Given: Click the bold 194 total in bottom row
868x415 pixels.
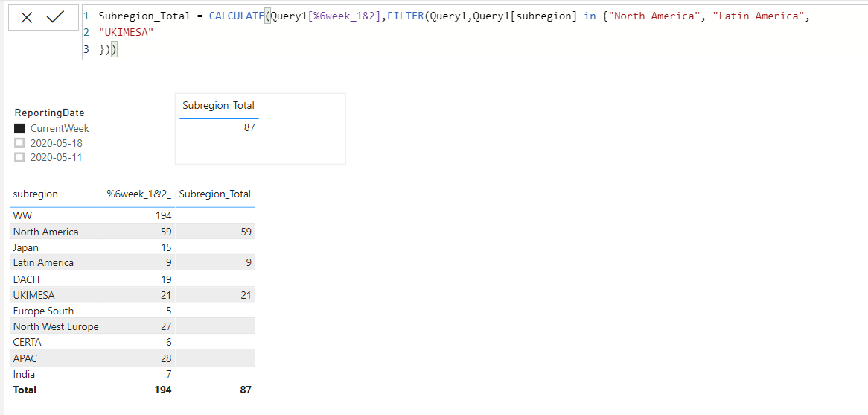Looking at the screenshot, I should click(x=163, y=390).
